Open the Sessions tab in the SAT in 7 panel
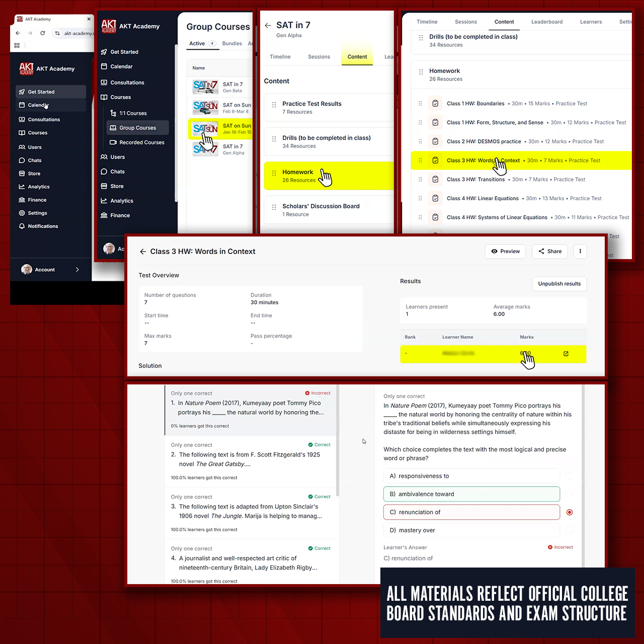Viewport: 644px width, 644px height. tap(319, 57)
